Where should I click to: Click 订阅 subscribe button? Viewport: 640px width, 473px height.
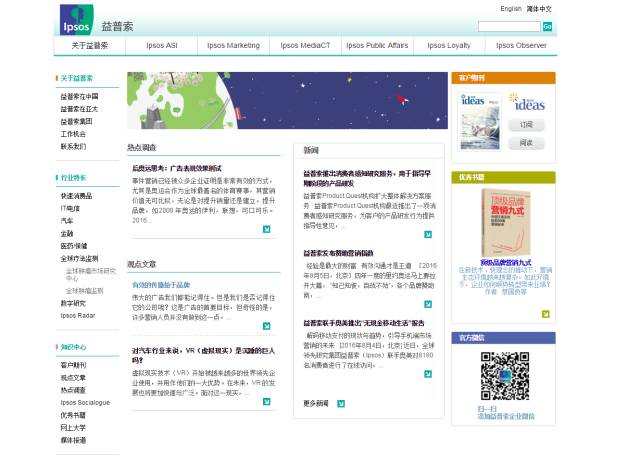(527, 124)
